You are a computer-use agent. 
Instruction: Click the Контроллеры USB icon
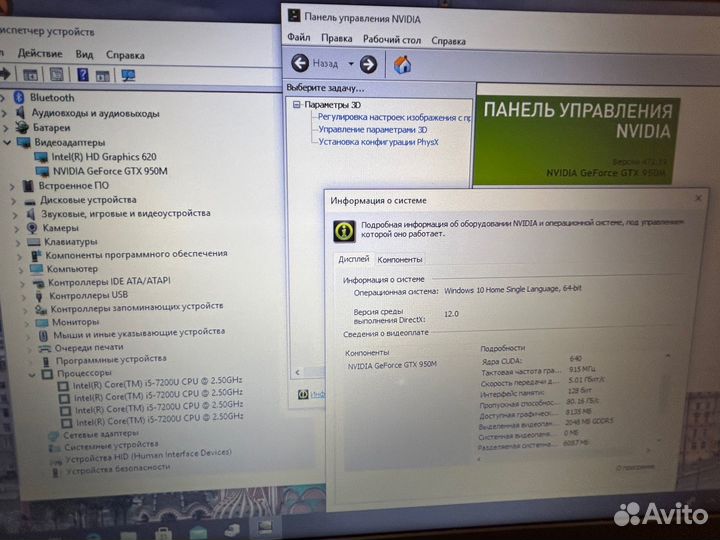(39, 295)
